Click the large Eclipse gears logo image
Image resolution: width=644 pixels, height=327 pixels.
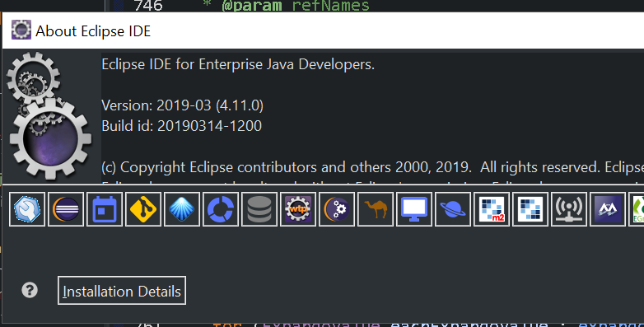(49, 116)
